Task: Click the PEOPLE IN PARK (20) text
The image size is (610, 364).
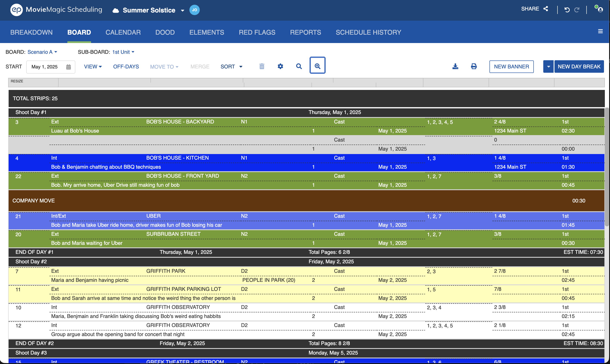Action: [269, 280]
